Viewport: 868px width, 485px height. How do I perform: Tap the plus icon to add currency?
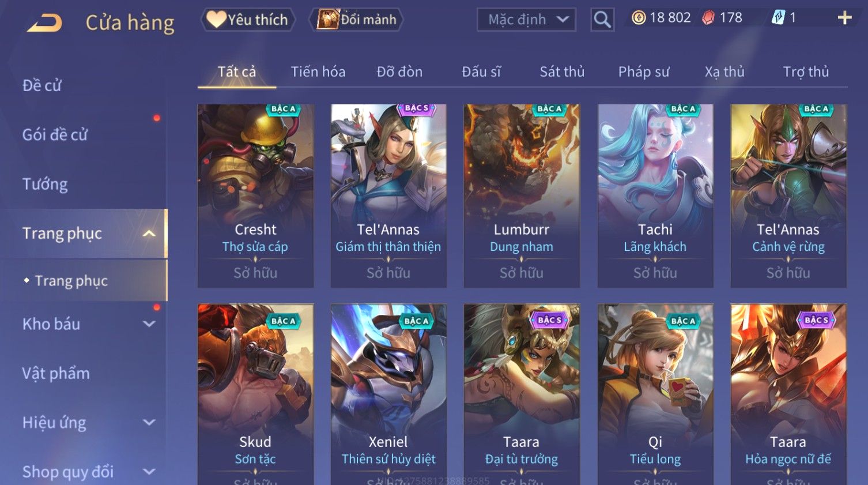[x=844, y=18]
